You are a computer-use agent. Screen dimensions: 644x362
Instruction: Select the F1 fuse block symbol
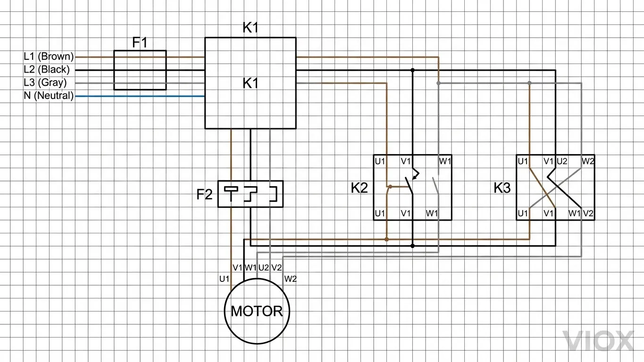(140, 70)
